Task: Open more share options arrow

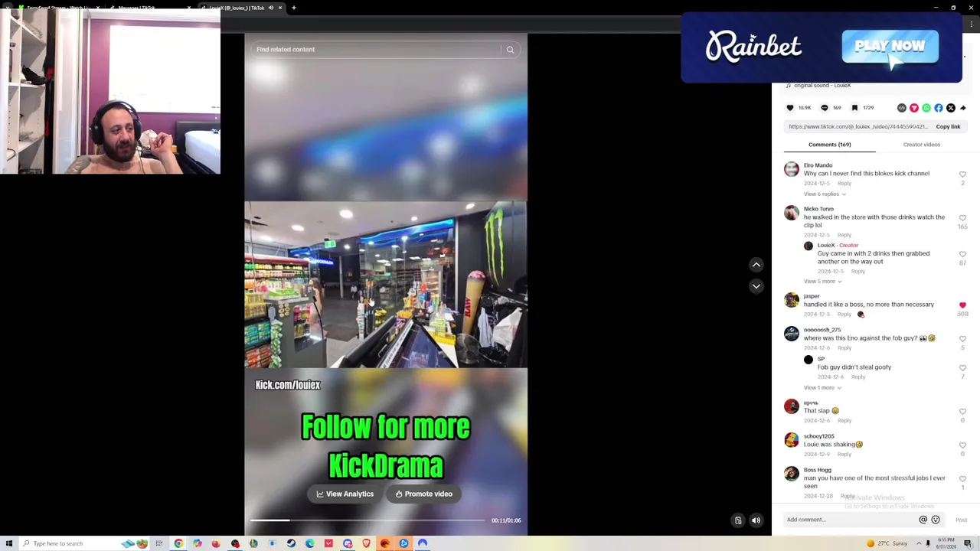Action: click(963, 108)
